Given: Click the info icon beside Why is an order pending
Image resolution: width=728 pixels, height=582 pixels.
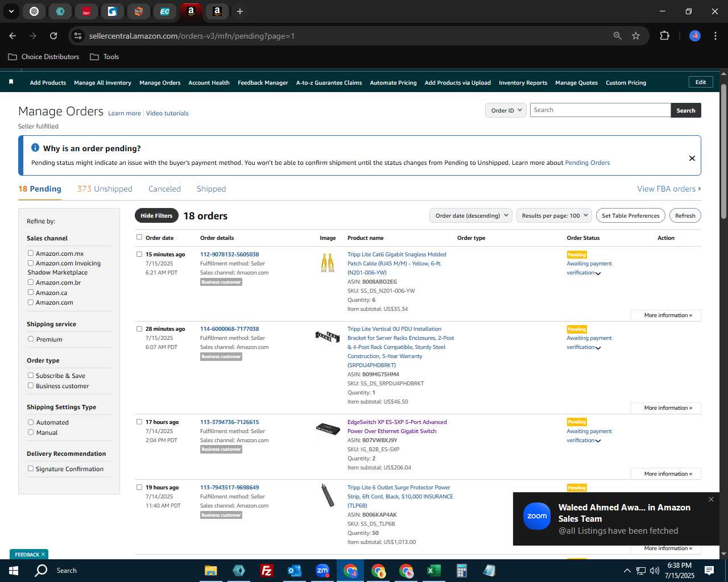Looking at the screenshot, I should 35,148.
